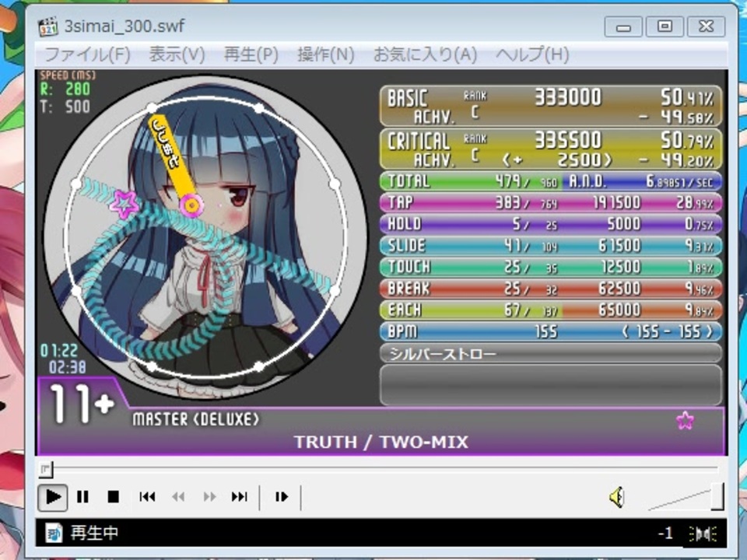Image resolution: width=747 pixels, height=560 pixels.
Task: Stop the current playback
Action: (113, 497)
